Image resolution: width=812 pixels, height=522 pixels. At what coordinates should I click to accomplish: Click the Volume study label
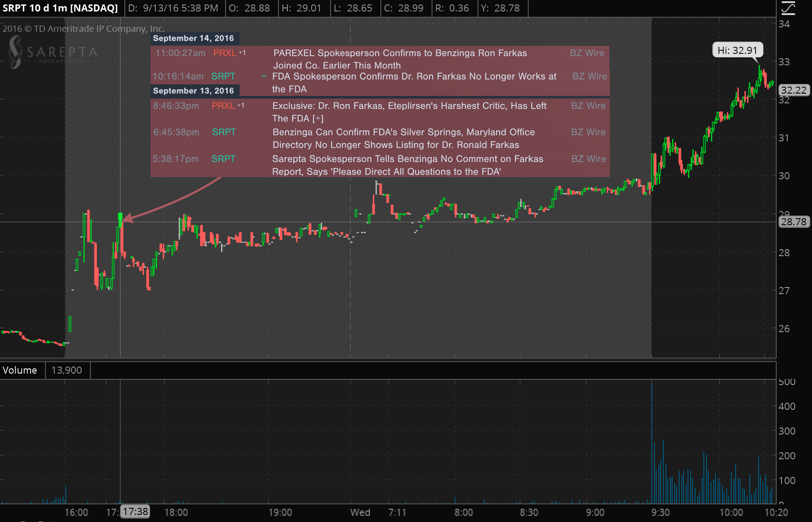coord(20,370)
